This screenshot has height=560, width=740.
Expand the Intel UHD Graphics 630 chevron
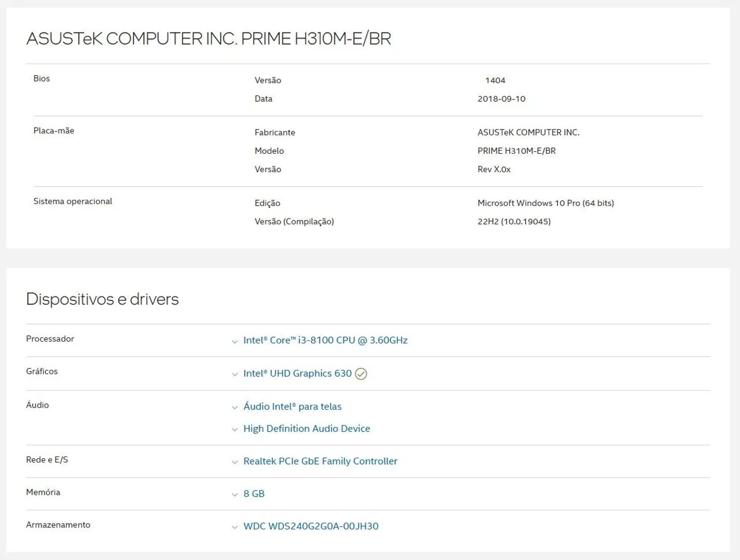pyautogui.click(x=235, y=374)
